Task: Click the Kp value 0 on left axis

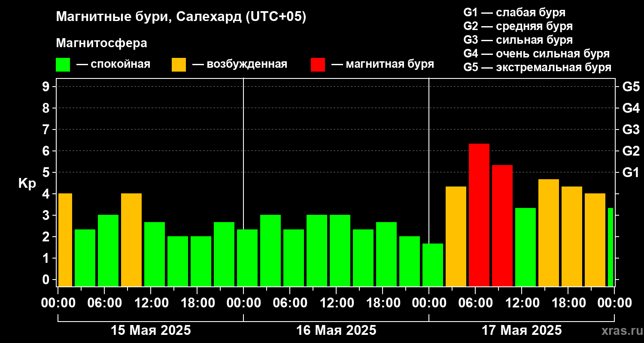Action: (47, 280)
